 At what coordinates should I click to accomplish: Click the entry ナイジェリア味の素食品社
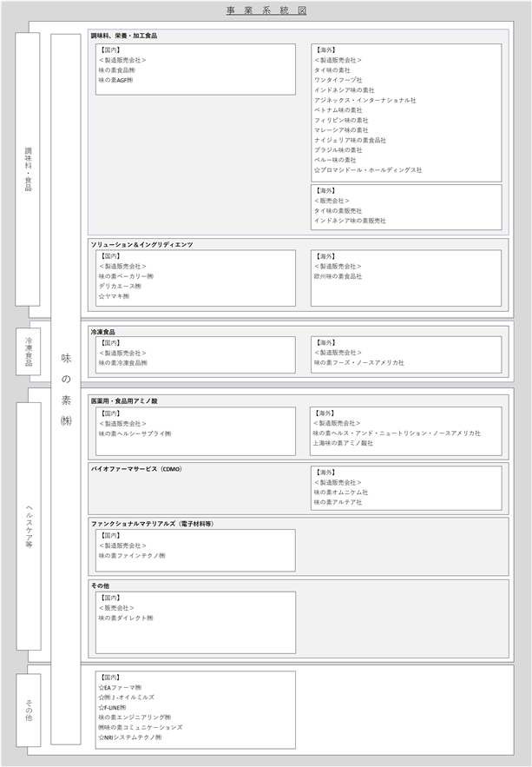350,141
